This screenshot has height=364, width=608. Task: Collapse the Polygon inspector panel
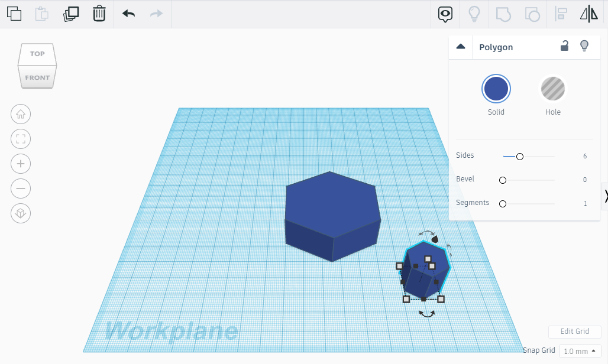[x=461, y=45]
